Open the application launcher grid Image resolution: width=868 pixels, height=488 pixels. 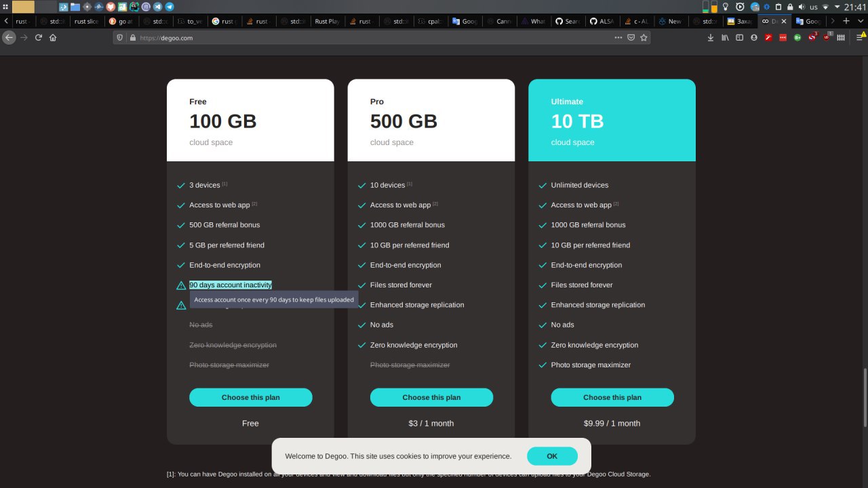tap(5, 7)
